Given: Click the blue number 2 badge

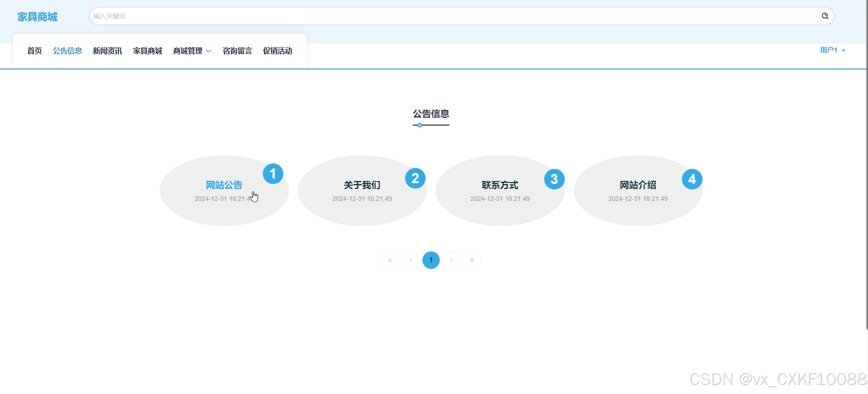Looking at the screenshot, I should coord(415,178).
